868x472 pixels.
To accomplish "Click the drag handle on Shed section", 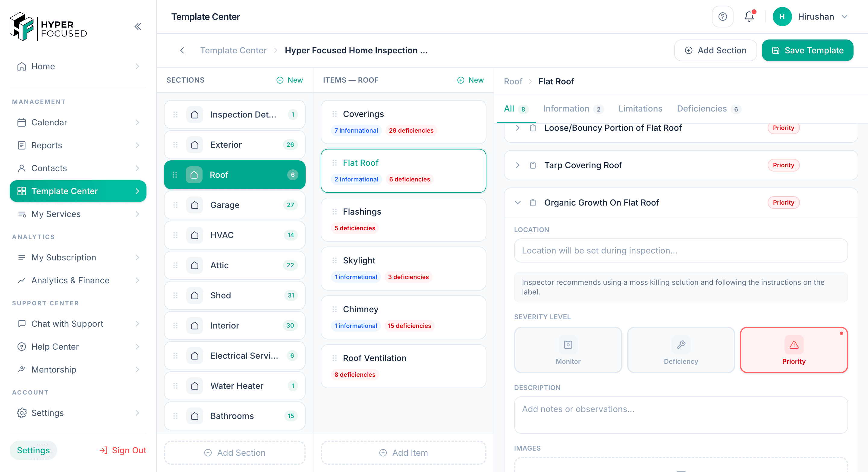I will click(175, 295).
